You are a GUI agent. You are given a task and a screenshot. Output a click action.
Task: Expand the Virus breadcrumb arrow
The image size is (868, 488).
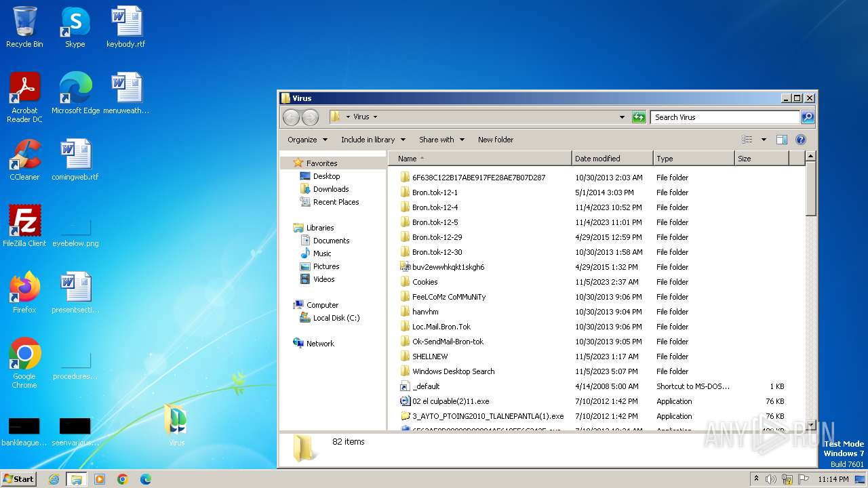pos(375,117)
